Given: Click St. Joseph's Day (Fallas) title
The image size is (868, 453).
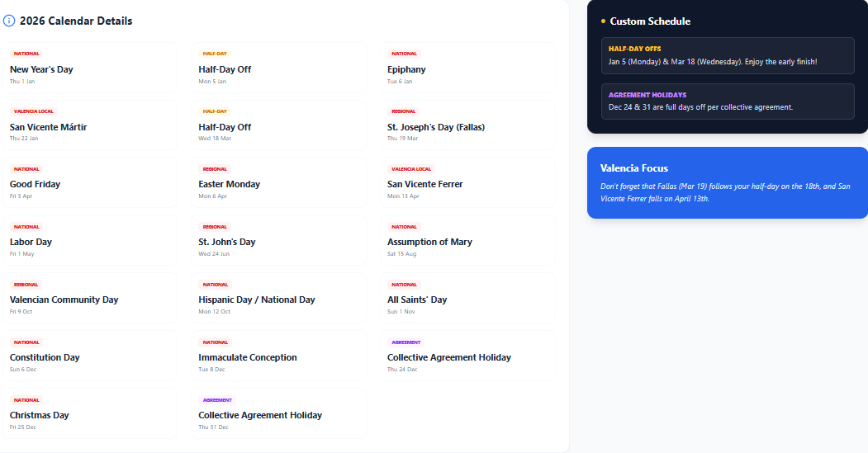Looking at the screenshot, I should [436, 127].
